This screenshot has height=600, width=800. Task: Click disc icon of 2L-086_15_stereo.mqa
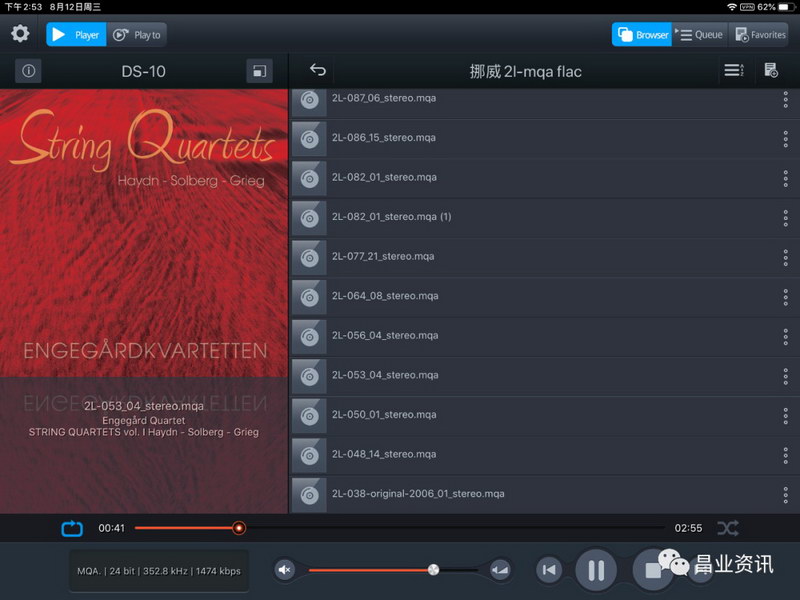tap(309, 139)
